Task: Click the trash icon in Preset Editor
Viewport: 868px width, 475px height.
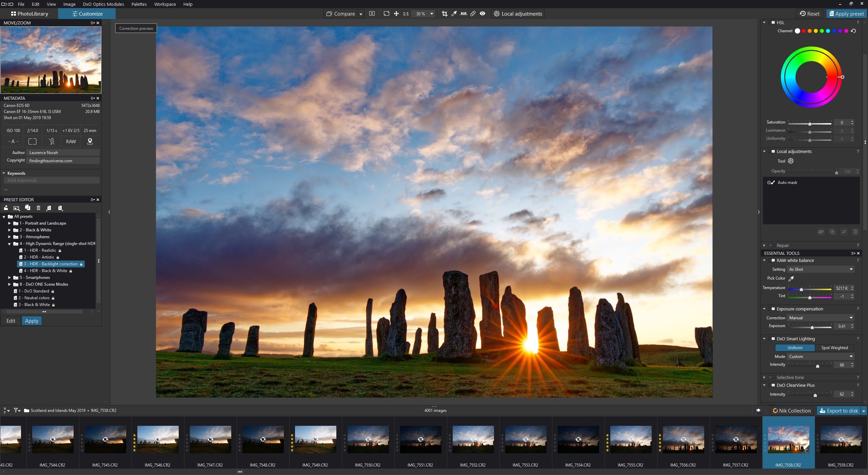Action: point(38,208)
